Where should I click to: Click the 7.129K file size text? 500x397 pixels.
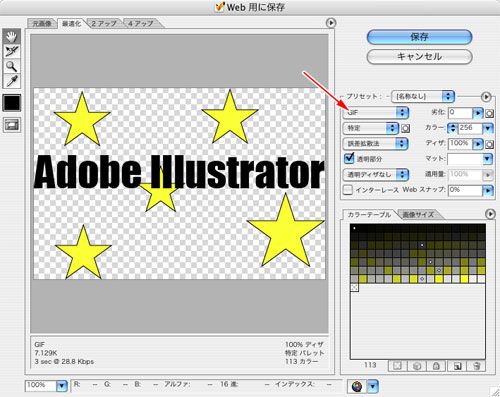46,353
